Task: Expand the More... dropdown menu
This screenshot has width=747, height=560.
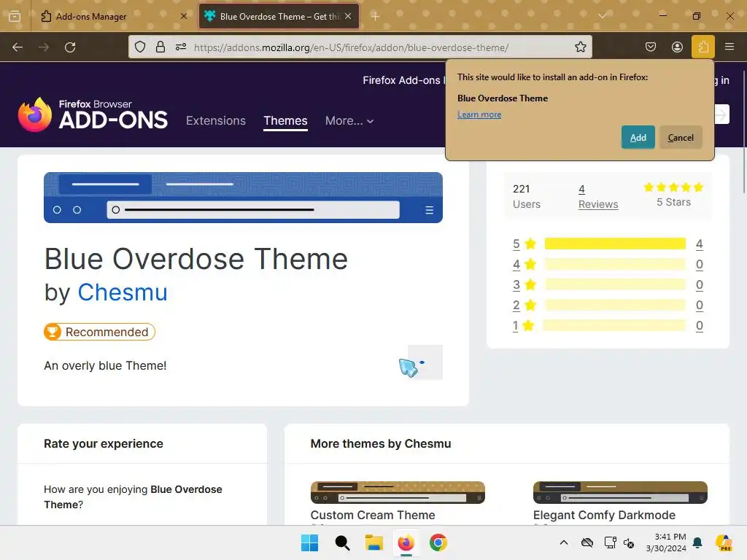Action: tap(349, 121)
